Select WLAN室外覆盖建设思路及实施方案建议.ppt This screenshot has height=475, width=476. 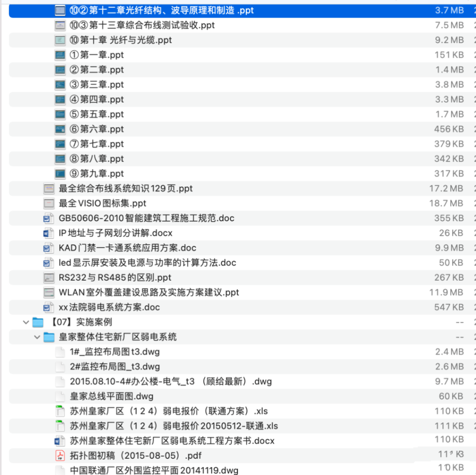(x=149, y=292)
